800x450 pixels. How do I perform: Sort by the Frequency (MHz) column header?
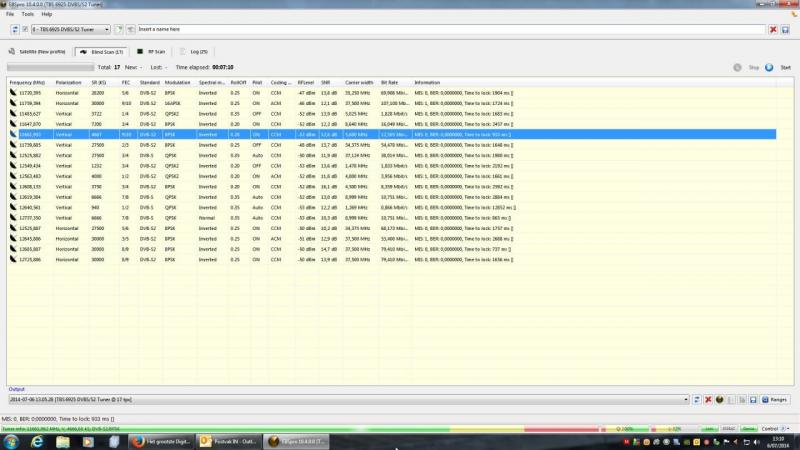(x=27, y=81)
